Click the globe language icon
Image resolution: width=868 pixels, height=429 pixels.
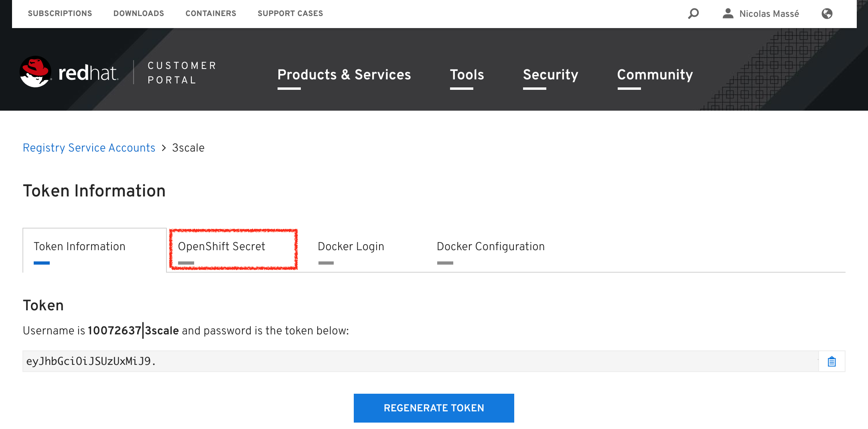pyautogui.click(x=827, y=14)
